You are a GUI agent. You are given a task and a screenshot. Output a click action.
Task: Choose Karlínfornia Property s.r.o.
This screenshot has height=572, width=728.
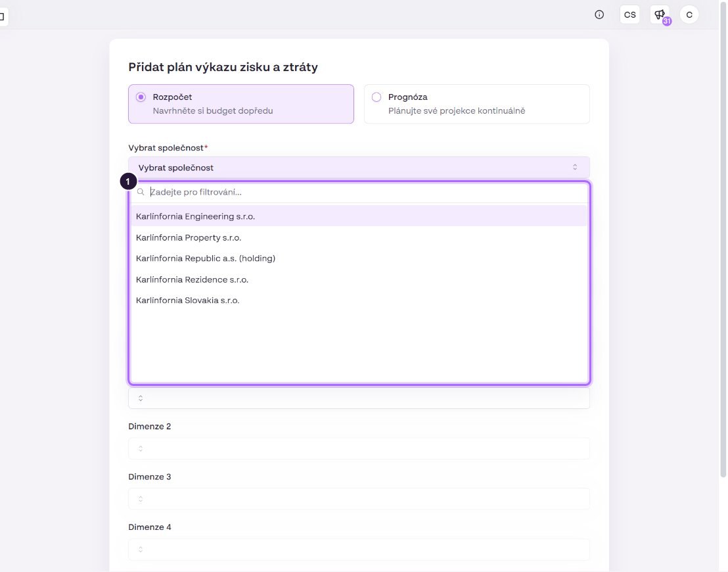coord(359,237)
